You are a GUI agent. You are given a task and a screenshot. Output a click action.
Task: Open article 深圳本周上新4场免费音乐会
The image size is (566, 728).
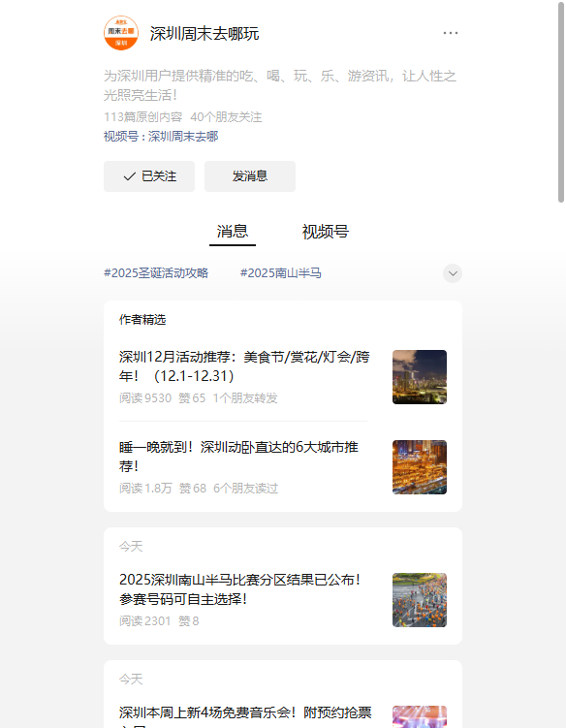click(245, 715)
